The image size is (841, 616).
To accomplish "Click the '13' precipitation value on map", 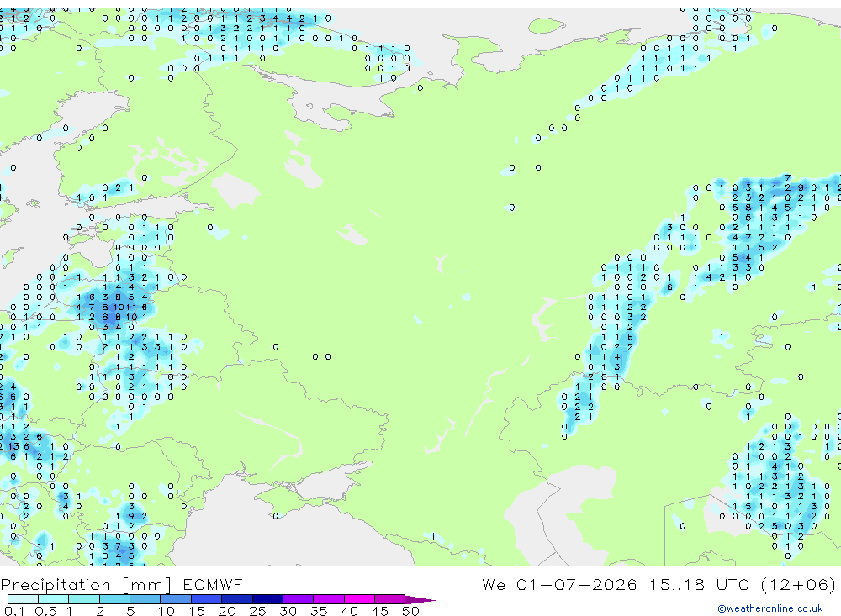I will 13,446.
